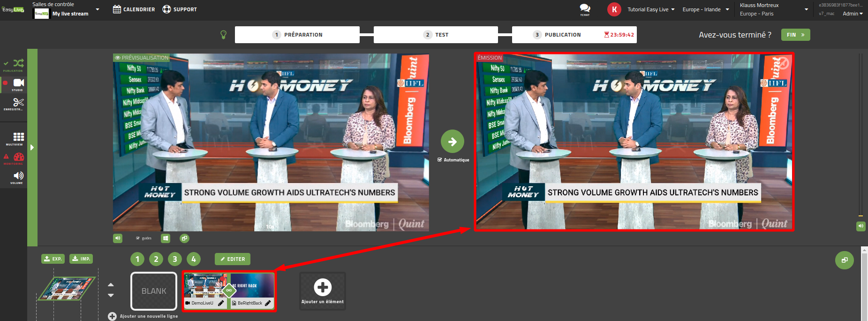The height and width of the screenshot is (321, 868).
Task: Click Ajouter un élément plus tile
Action: (323, 291)
